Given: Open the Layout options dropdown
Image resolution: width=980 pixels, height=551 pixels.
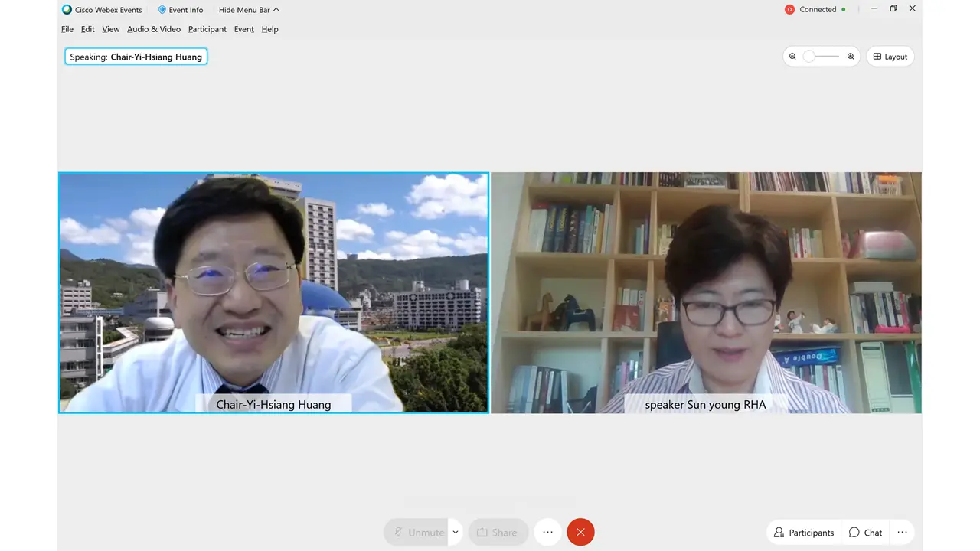Looking at the screenshot, I should tap(890, 57).
